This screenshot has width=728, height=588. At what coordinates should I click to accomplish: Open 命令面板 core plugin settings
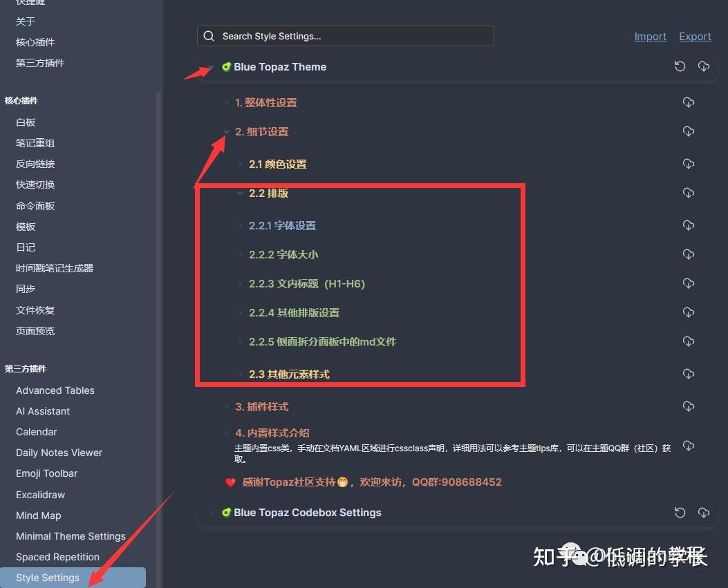[x=35, y=206]
